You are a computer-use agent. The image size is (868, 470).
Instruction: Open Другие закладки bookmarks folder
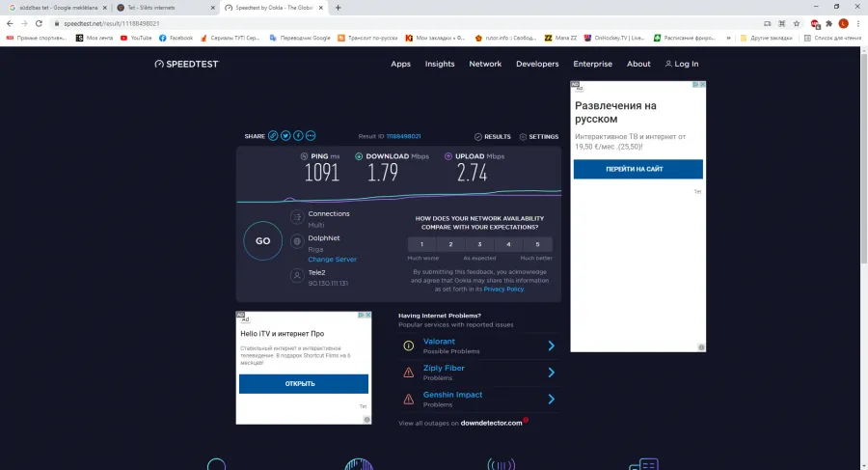[x=766, y=38]
